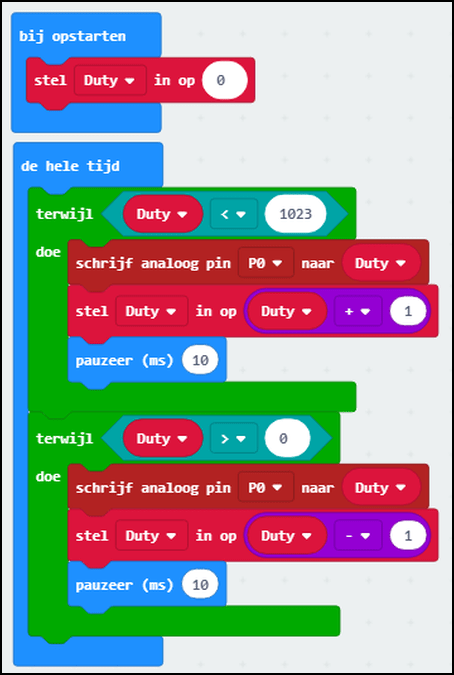Screen dimensions: 454x675
Task: Select the 'terwijl' label of the '< 1023' loop
Action: pos(65,214)
